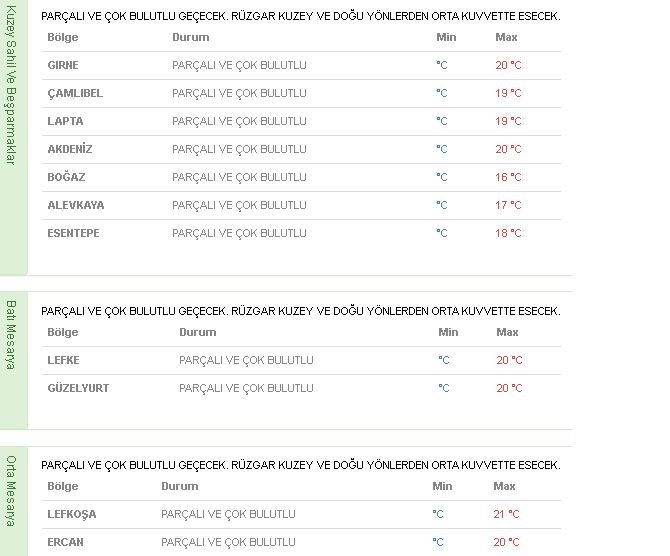Click the LAPTA region name
670x556 pixels.
click(x=65, y=121)
